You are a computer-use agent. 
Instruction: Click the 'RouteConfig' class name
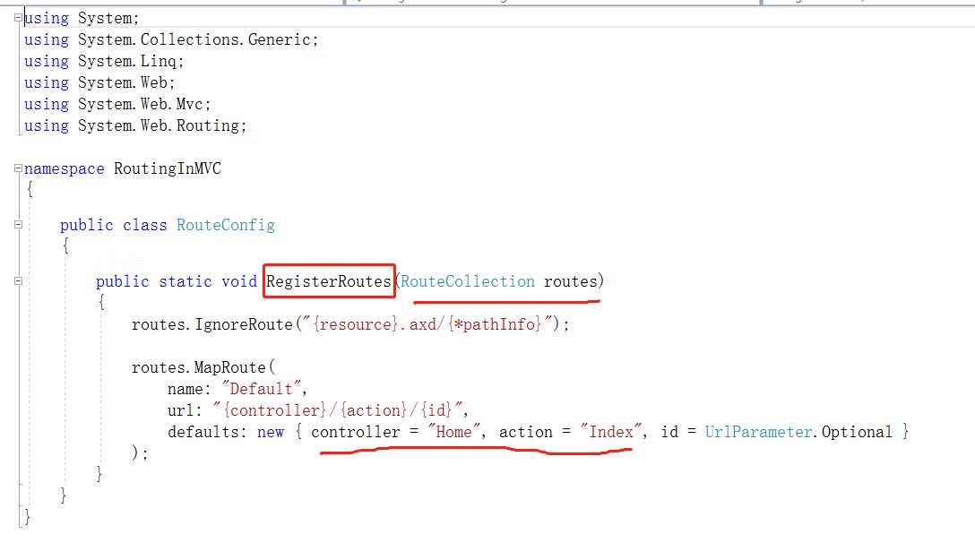pyautogui.click(x=226, y=225)
